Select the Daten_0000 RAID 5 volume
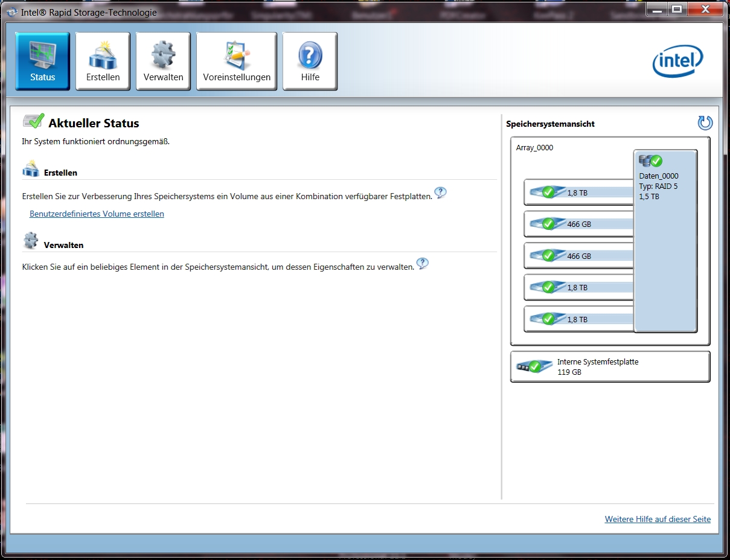The height and width of the screenshot is (560, 730). (x=665, y=241)
